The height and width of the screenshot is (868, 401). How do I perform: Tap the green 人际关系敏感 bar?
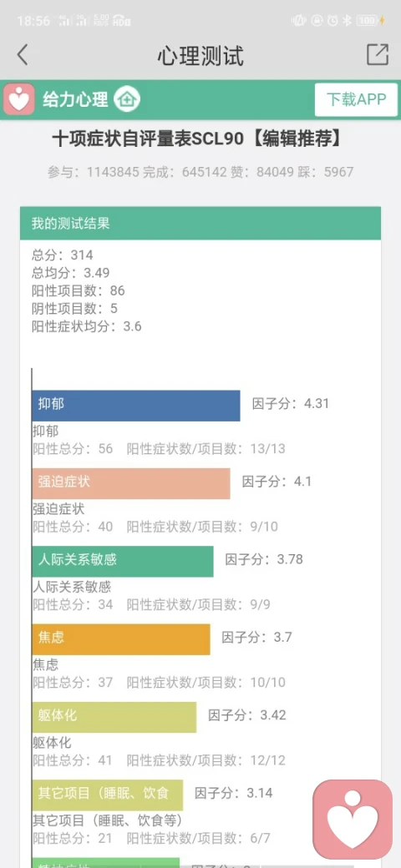click(123, 562)
